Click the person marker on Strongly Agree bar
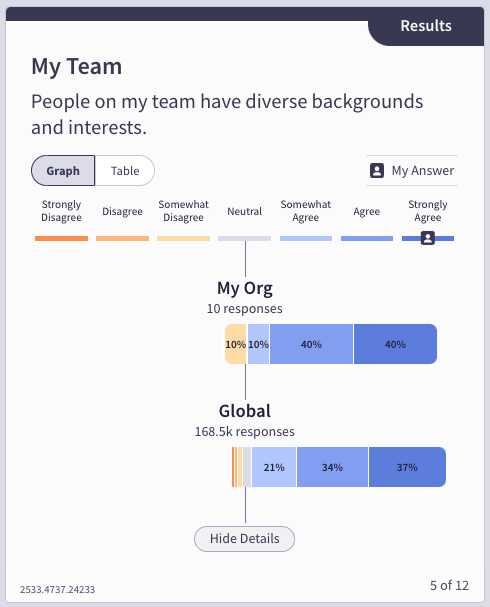This screenshot has height=607, width=490. coord(428,238)
